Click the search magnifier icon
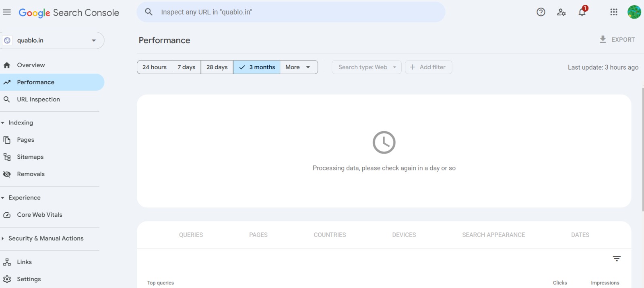This screenshot has height=288, width=644. tap(149, 12)
